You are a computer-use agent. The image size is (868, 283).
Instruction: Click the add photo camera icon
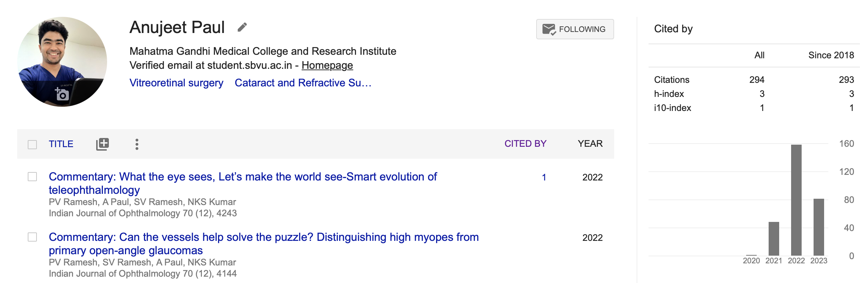coord(62,94)
